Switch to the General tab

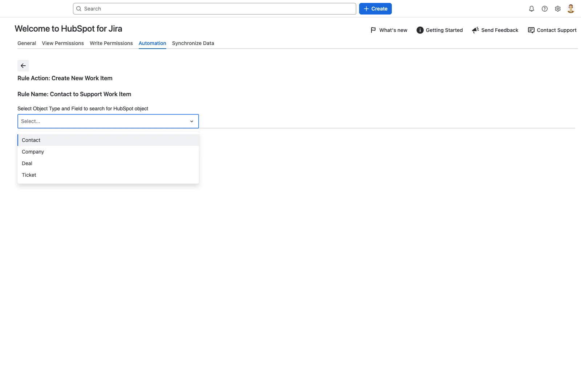[x=27, y=43]
